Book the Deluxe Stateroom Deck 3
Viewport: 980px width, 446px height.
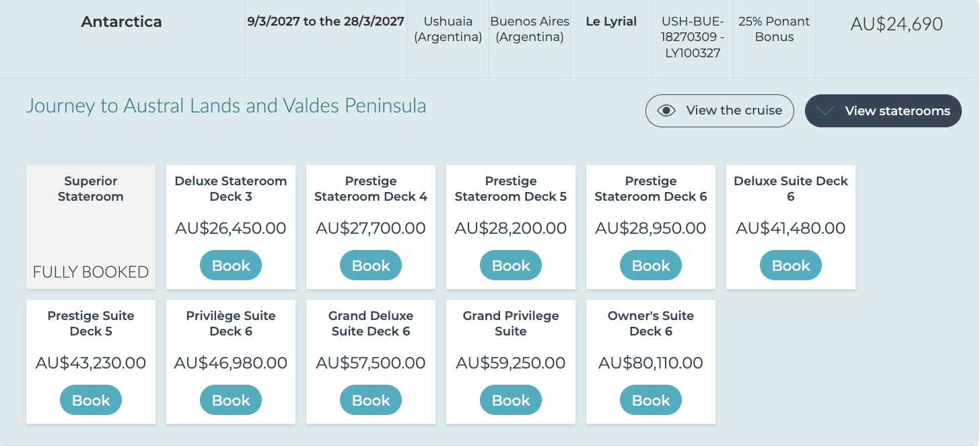click(230, 265)
